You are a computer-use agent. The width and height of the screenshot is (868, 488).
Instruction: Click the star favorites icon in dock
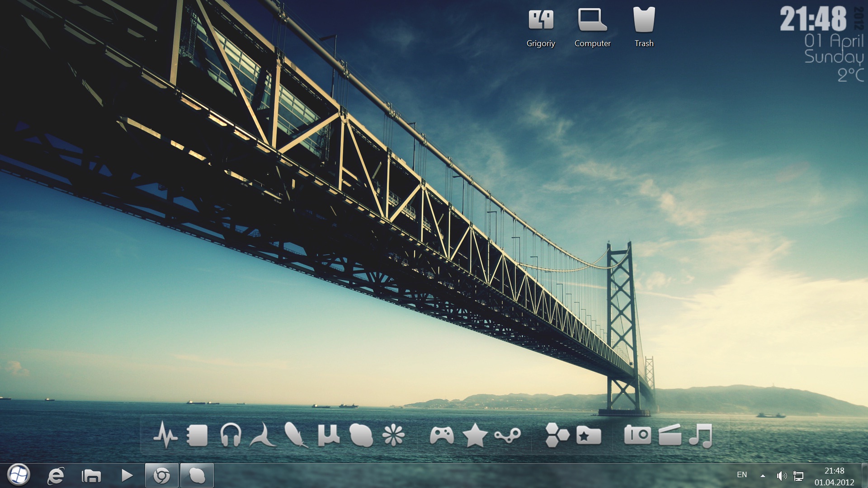point(475,436)
